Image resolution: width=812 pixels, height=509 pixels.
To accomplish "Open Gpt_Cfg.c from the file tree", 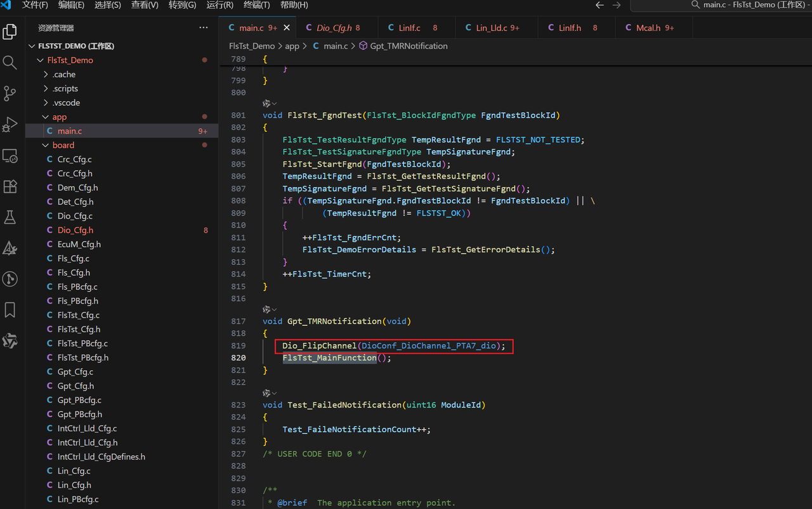I will pyautogui.click(x=75, y=371).
